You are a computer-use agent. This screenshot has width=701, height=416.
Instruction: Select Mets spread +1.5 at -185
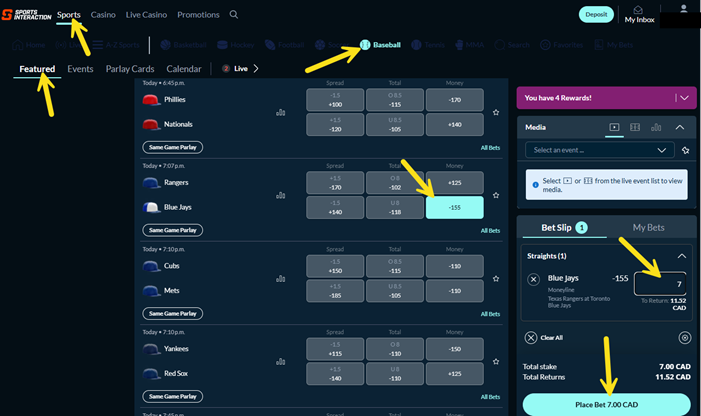click(x=335, y=290)
